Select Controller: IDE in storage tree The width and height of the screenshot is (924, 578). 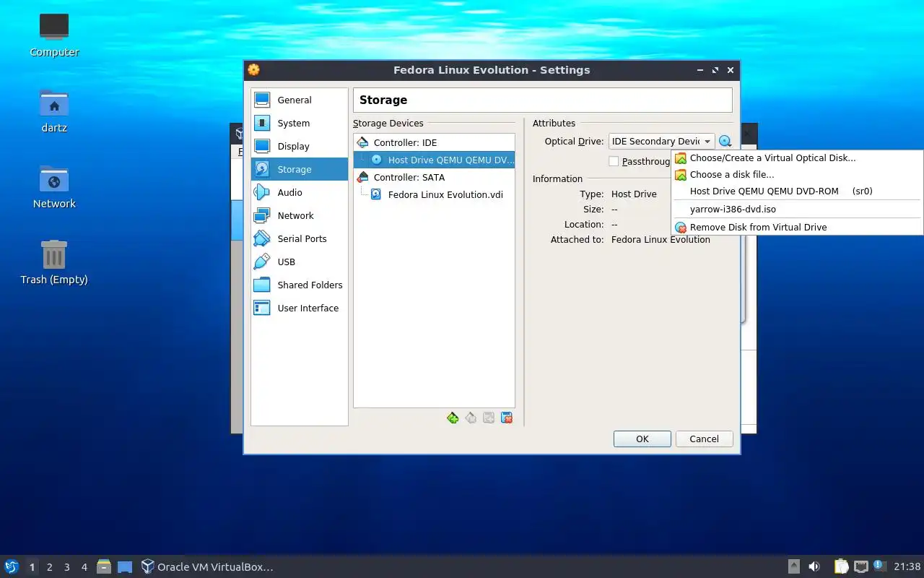pos(434,142)
